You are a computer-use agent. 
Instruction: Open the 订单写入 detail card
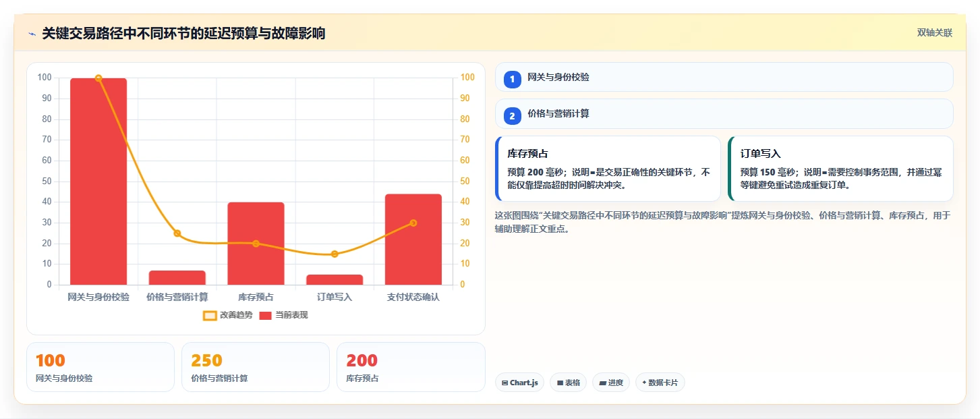[x=840, y=169]
